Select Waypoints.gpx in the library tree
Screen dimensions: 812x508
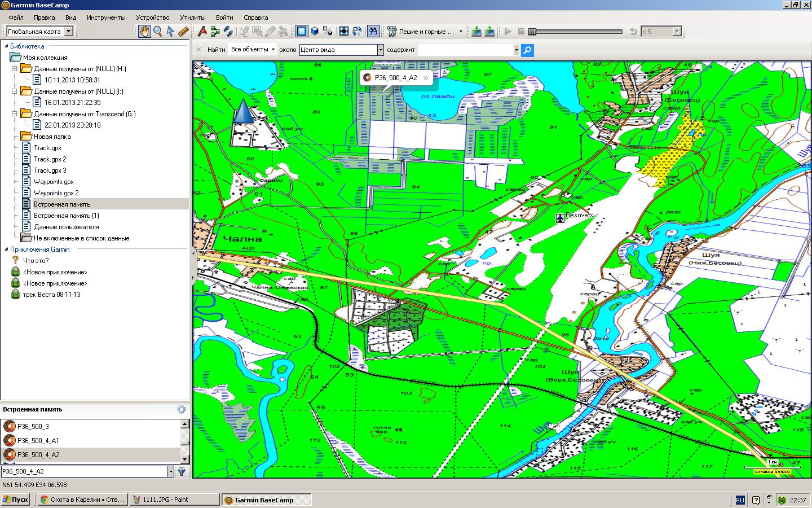coord(54,182)
